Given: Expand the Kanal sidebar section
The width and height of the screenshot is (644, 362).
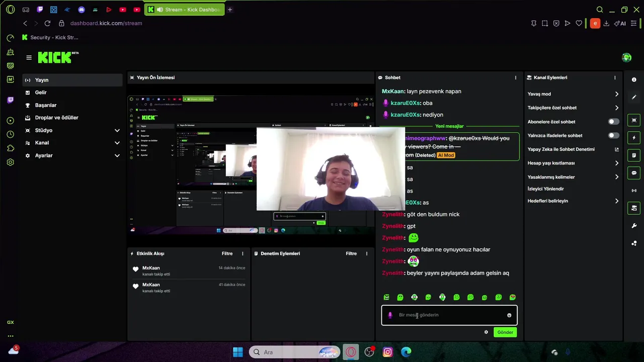Looking at the screenshot, I should (72, 143).
